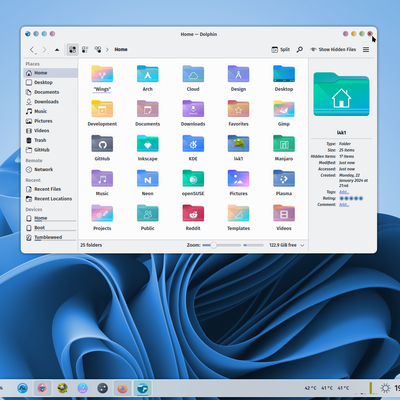Screen dimensions: 400x400
Task: Select Pictures in Places sidebar
Action: [x=51, y=121]
